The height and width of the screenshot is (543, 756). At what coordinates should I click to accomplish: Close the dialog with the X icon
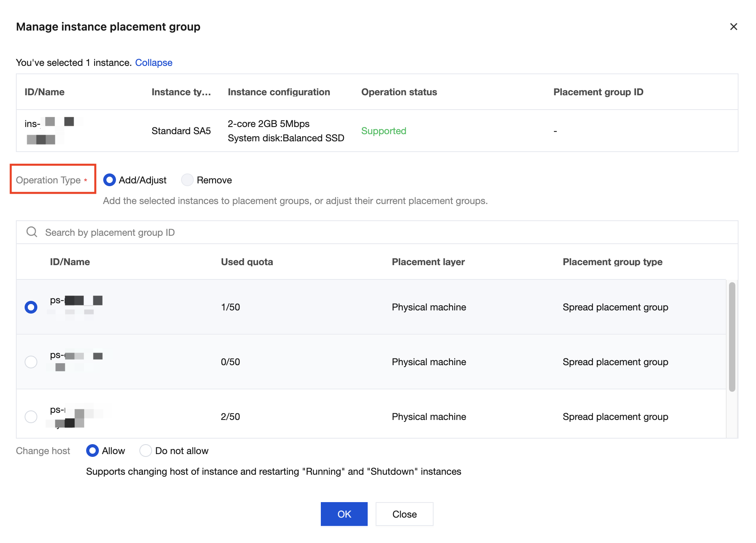(x=733, y=27)
